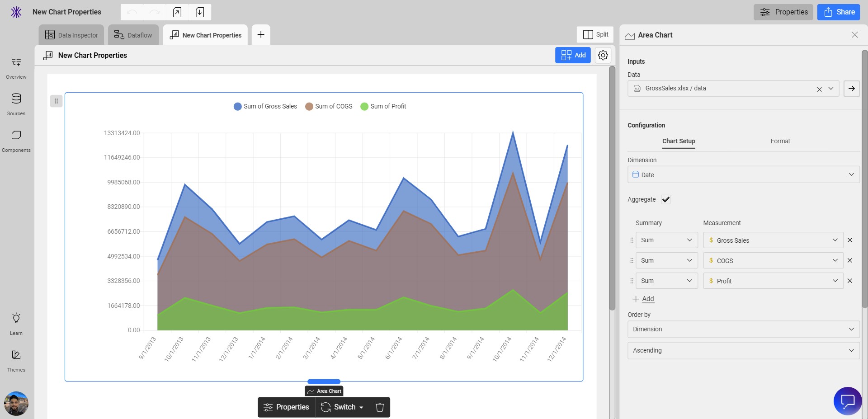Uncheck the Aggregate checkbox

(x=665, y=199)
